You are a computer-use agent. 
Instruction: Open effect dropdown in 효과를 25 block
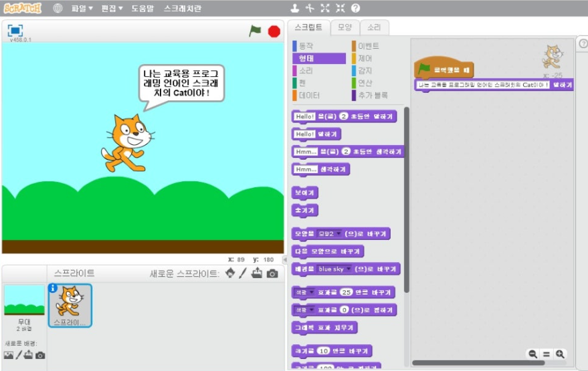[304, 292]
